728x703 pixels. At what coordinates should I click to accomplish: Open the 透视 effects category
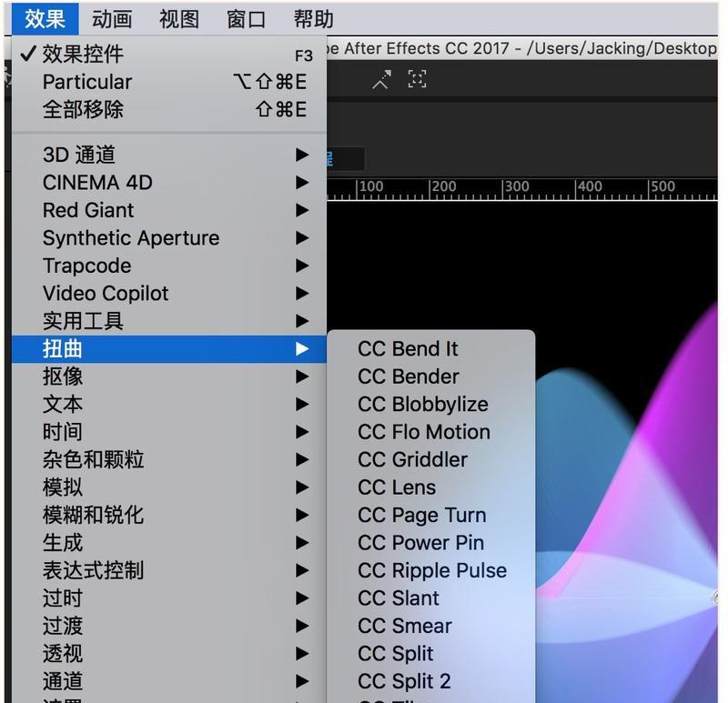pyautogui.click(x=169, y=654)
